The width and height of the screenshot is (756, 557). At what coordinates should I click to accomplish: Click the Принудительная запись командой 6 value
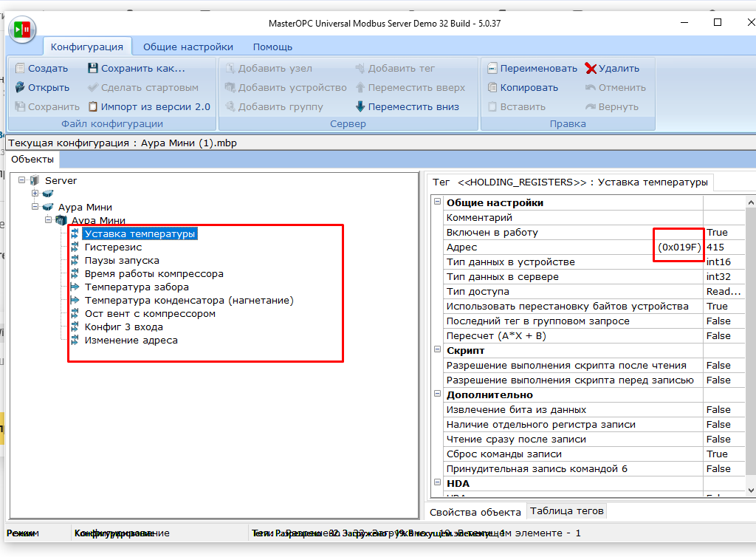point(725,469)
